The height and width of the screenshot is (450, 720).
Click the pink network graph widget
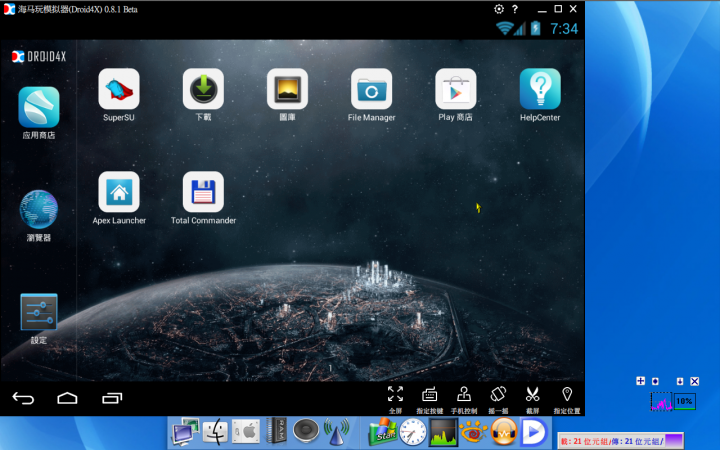pos(661,401)
